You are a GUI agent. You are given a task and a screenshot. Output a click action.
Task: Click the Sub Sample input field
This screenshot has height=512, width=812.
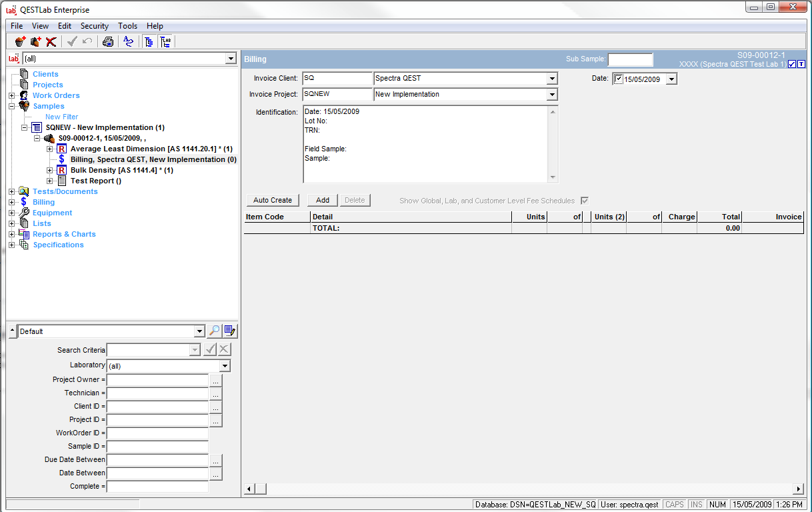coord(630,59)
